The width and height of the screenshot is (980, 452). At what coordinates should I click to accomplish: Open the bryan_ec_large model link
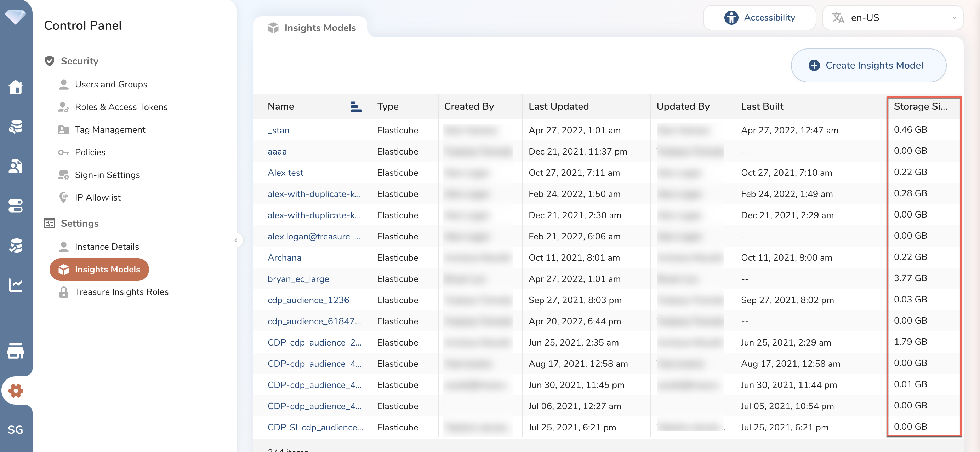pyautogui.click(x=298, y=279)
